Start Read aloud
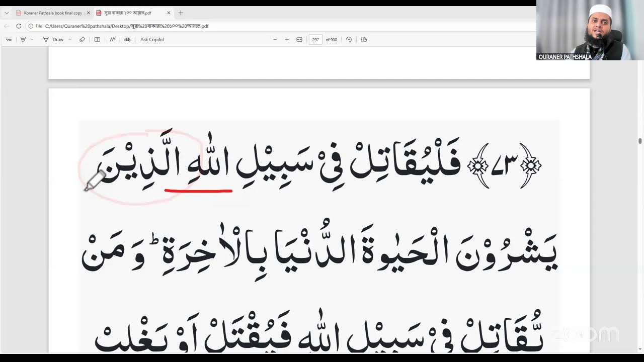 pos(112,40)
